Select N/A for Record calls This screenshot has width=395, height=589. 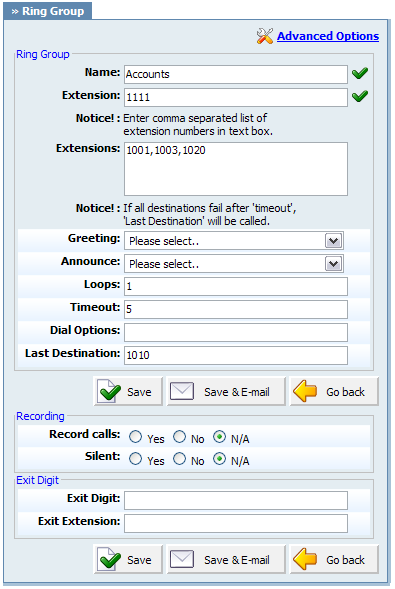[x=220, y=437]
